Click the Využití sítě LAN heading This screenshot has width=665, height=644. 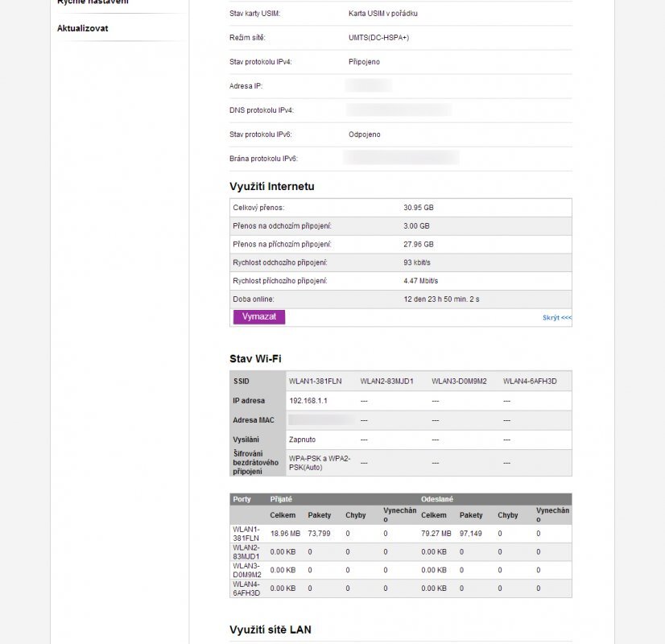271,629
